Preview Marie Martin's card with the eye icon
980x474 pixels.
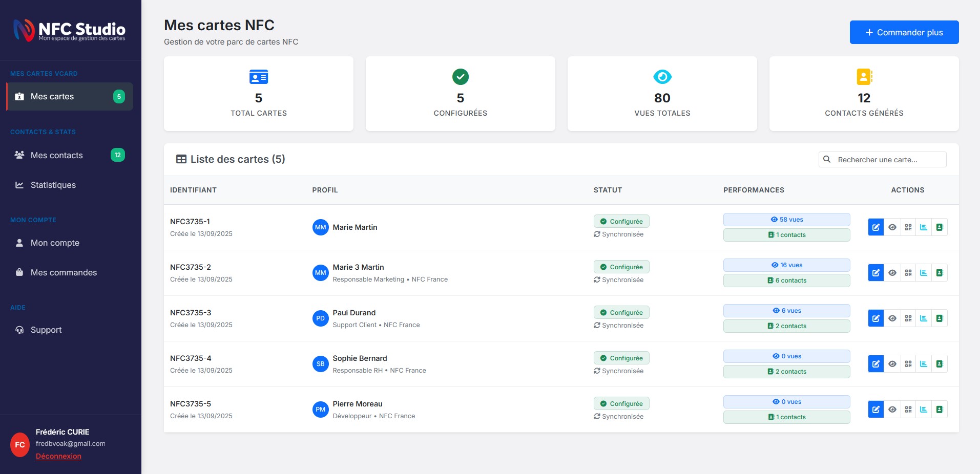[x=892, y=227]
